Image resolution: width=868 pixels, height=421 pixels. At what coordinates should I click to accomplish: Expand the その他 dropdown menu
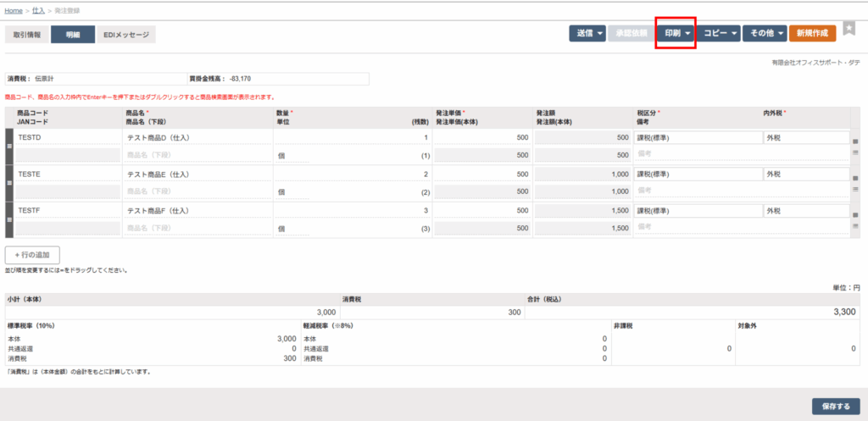(764, 34)
